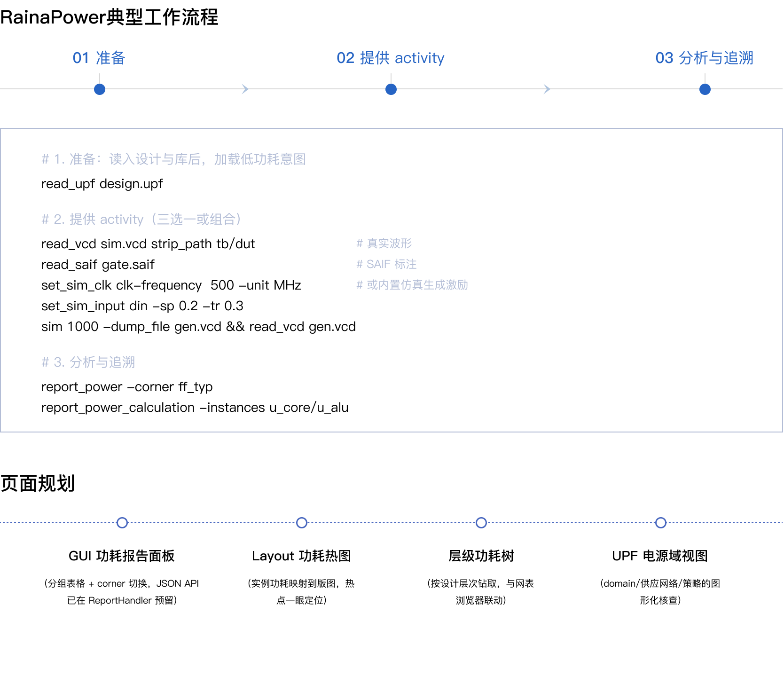Click the timeline dot under 03 分析与追溯
Viewport: 784px width, 676px height.
point(705,89)
